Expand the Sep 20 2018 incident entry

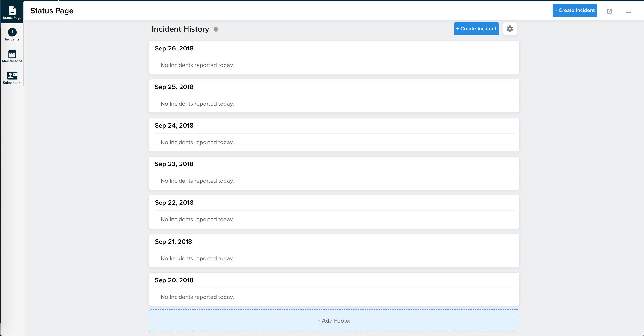174,280
